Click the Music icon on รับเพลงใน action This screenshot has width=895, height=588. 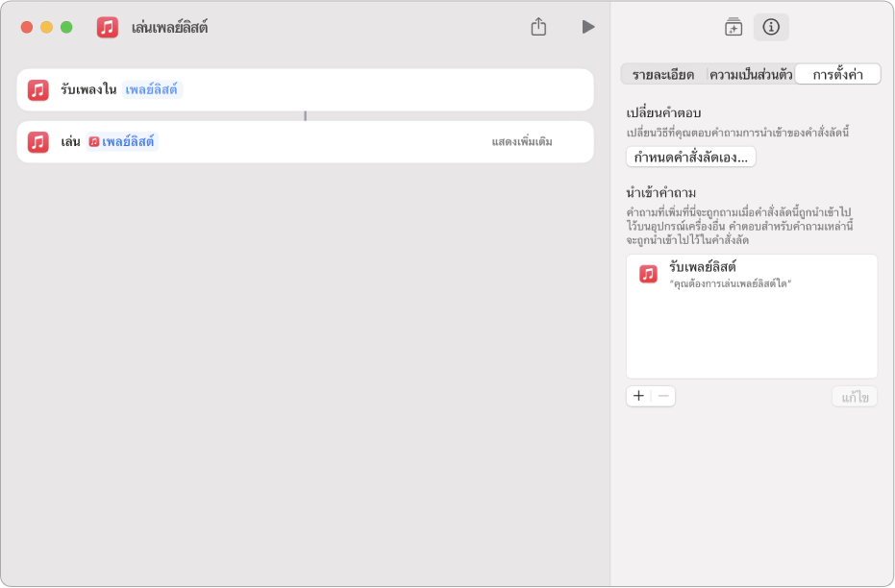click(x=37, y=90)
